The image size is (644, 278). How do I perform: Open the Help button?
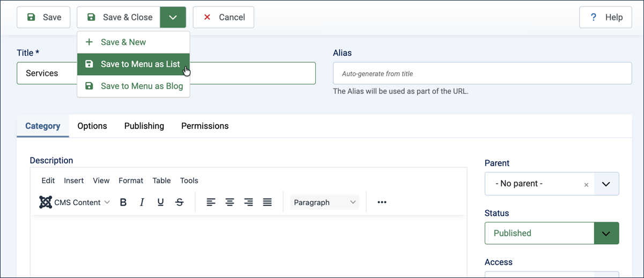point(605,17)
